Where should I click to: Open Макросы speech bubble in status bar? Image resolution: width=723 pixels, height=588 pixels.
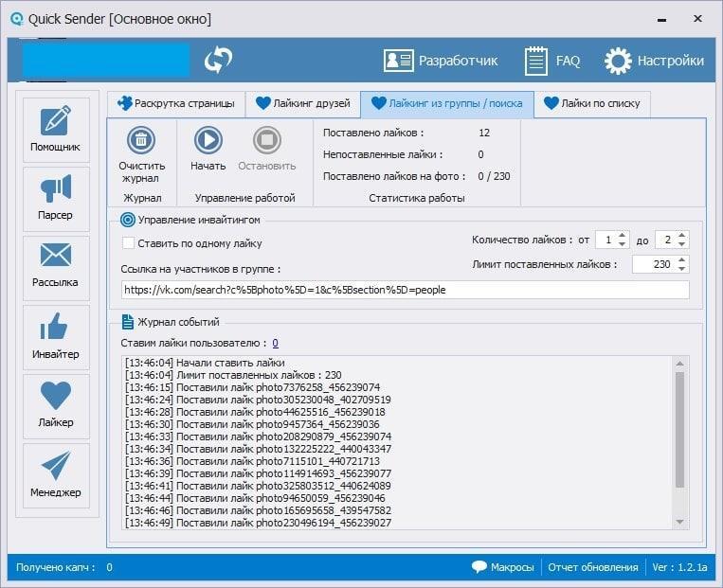click(x=502, y=567)
